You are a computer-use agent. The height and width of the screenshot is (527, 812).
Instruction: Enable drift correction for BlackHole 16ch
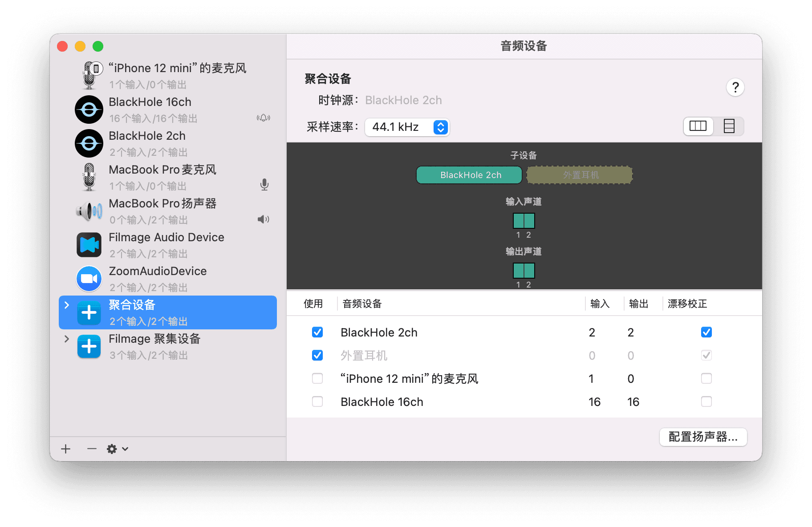706,401
